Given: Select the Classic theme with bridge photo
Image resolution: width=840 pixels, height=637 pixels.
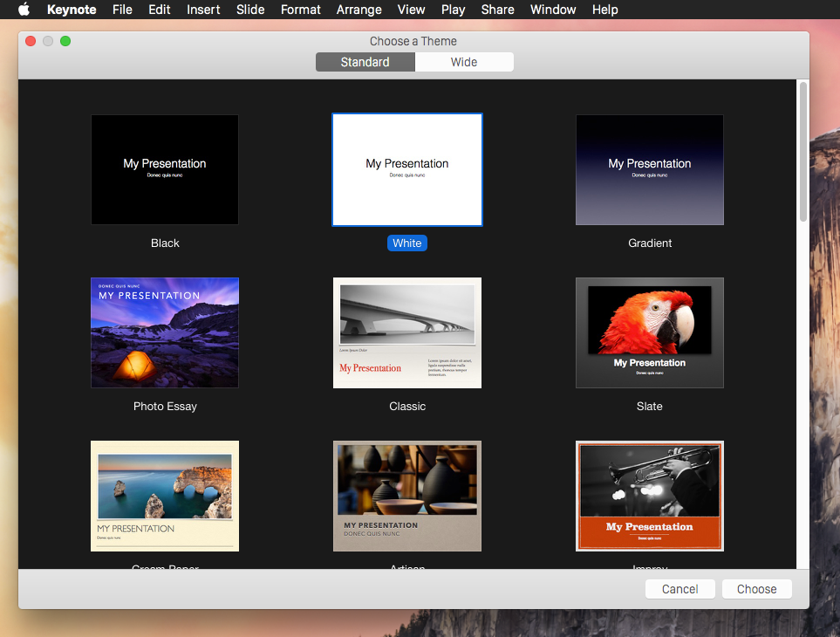Looking at the screenshot, I should click(x=407, y=332).
